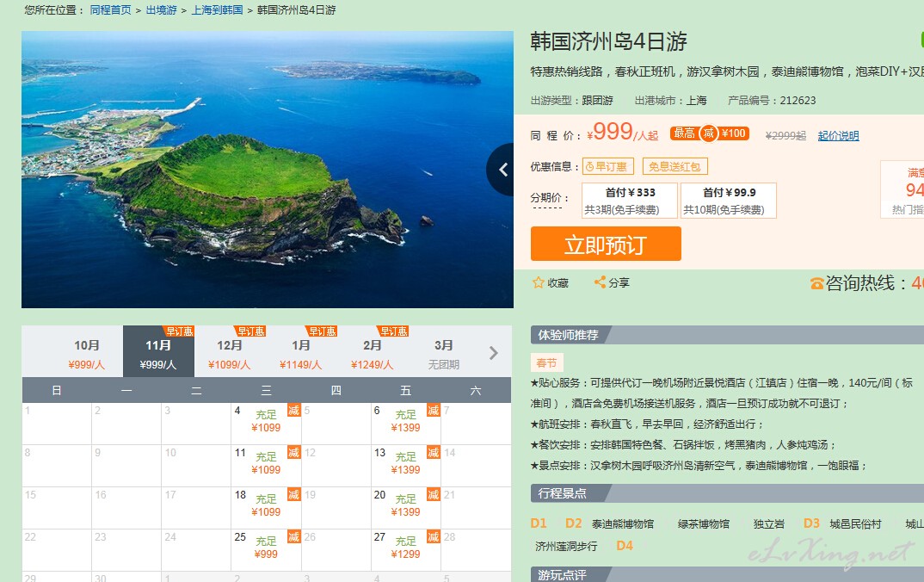Select November 20 departure at ¥1399

(405, 507)
